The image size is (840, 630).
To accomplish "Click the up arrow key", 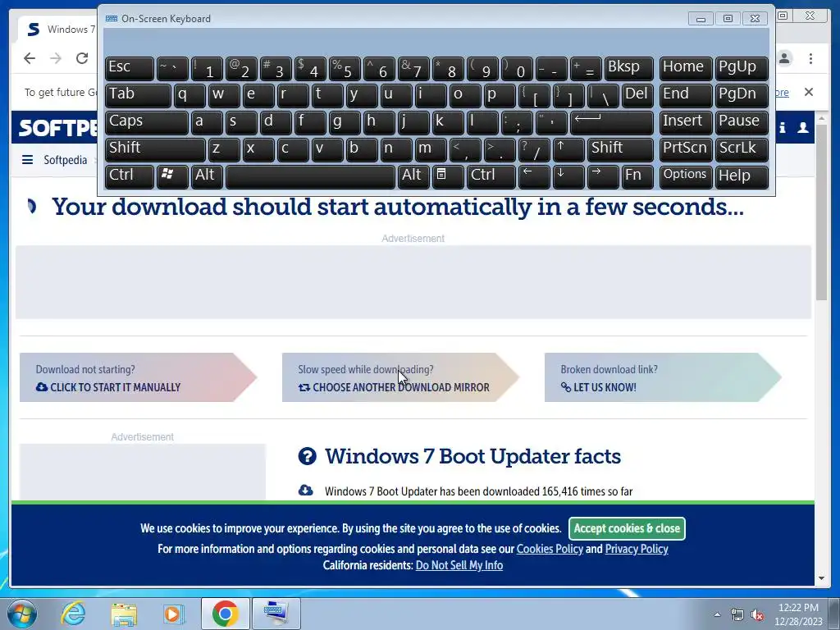I will point(569,149).
